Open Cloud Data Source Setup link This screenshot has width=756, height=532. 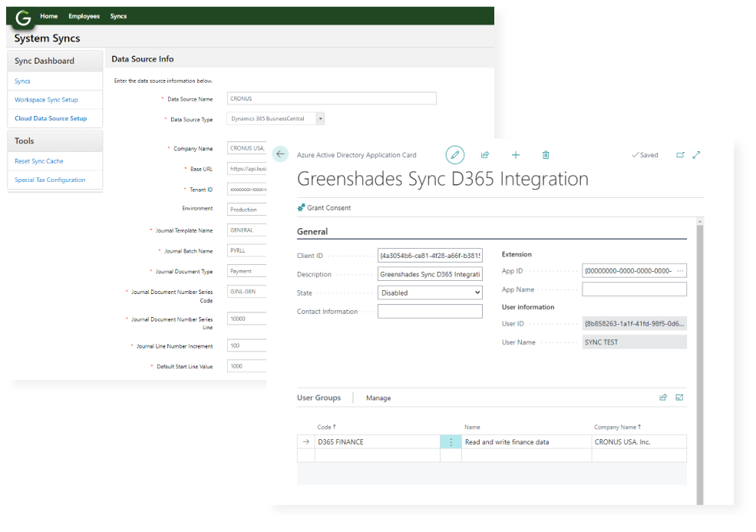coord(51,118)
